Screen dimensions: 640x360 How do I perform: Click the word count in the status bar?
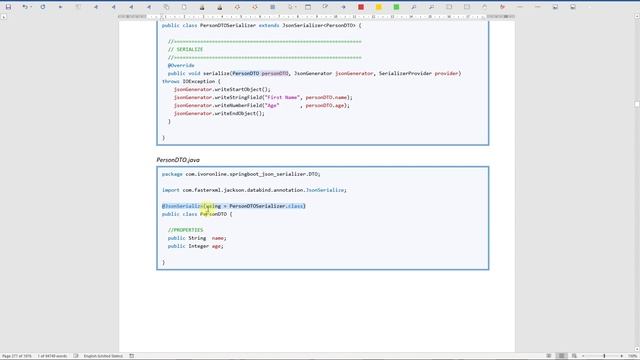click(x=52, y=356)
